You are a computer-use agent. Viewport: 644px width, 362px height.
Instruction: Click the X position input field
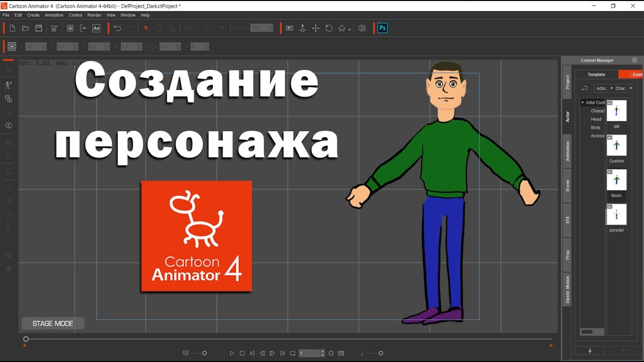[36, 46]
